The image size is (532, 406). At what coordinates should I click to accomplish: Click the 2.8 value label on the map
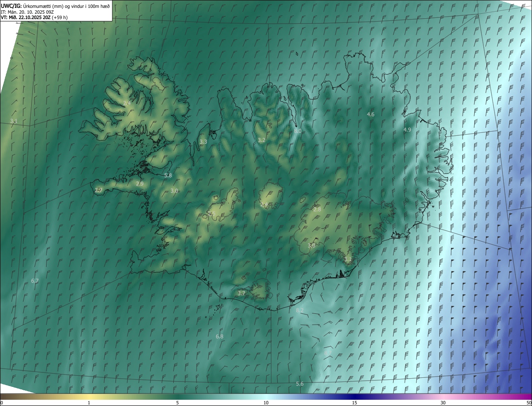[317, 210]
